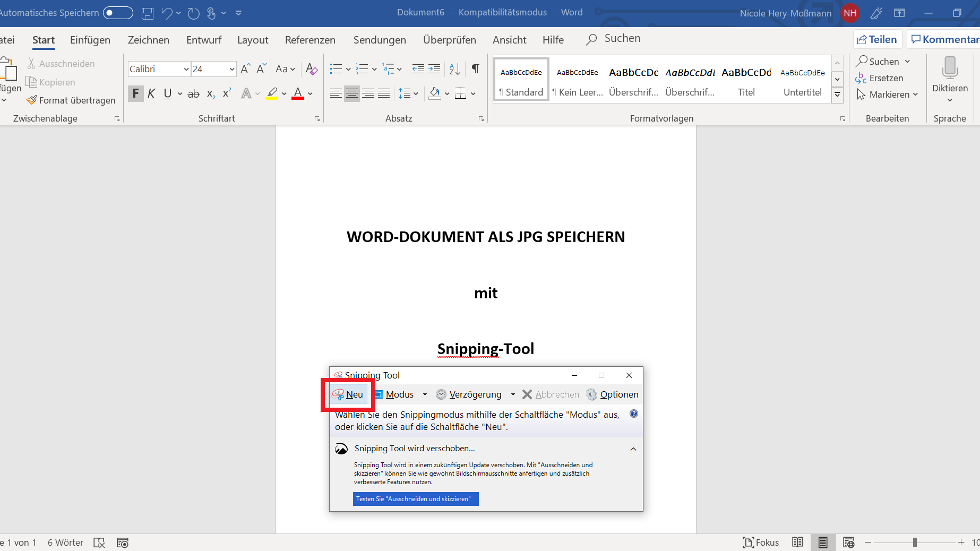The image size is (980, 551).
Task: Click the Teilen button
Action: click(877, 39)
